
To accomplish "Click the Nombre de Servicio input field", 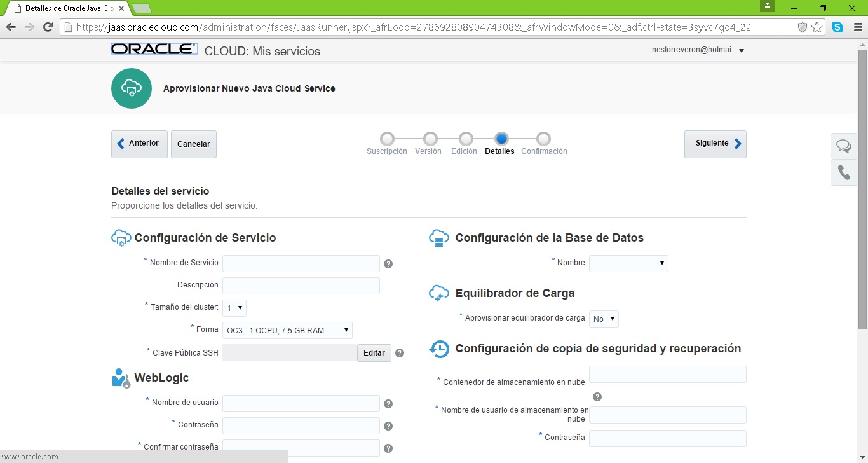I will point(301,263).
